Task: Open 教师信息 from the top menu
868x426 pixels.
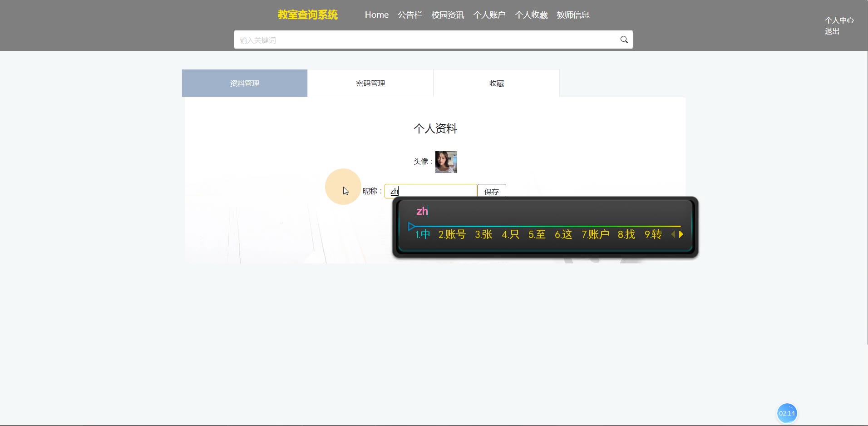Action: click(573, 15)
